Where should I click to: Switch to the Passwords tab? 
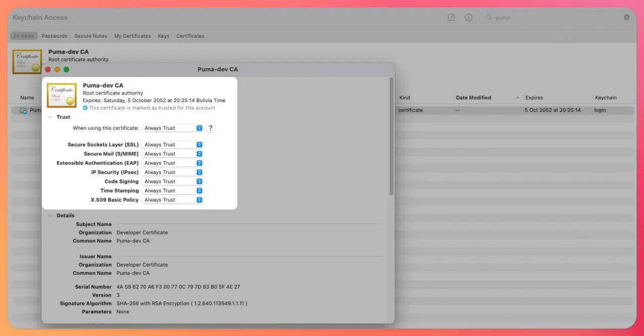[x=54, y=36]
